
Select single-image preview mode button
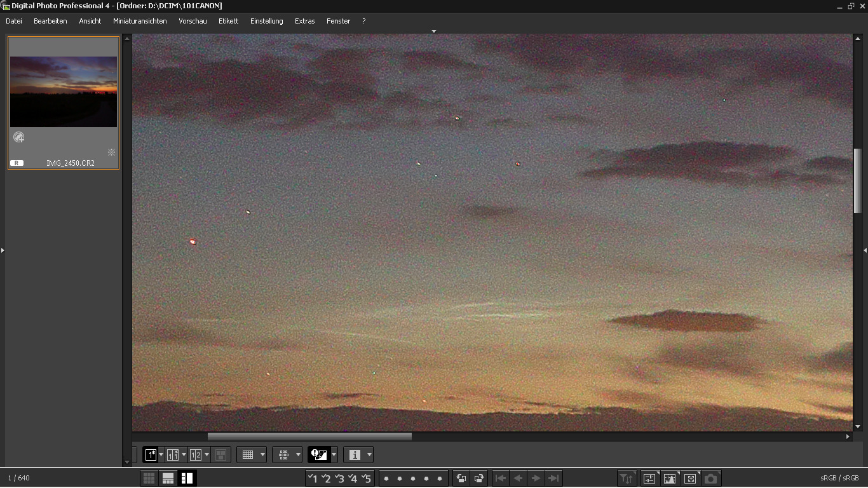click(x=151, y=455)
